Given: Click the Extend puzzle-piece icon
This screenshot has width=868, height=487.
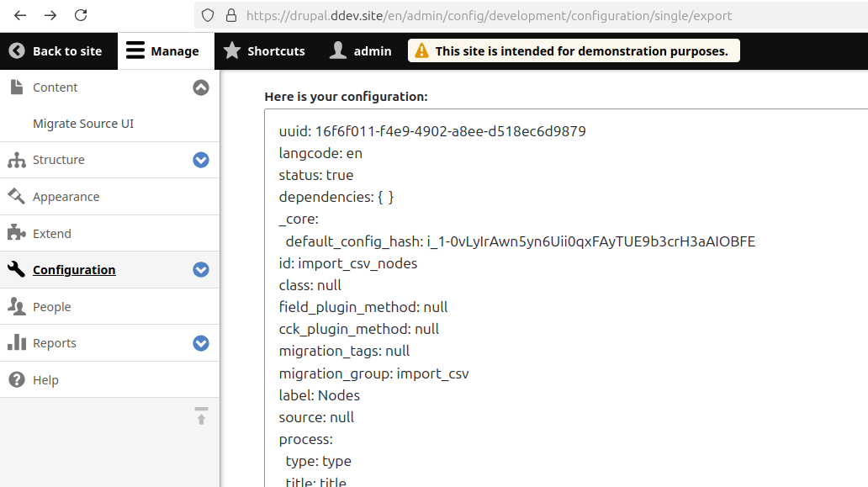Looking at the screenshot, I should (17, 233).
